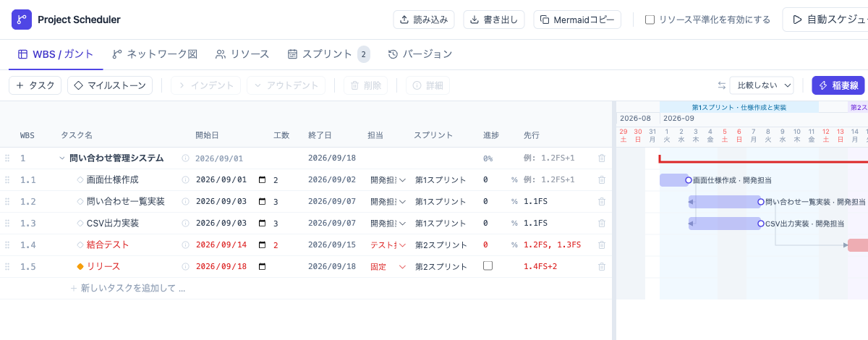Click the Mermaidコピー button
Viewport: 868px width, 340px height.
click(x=577, y=20)
